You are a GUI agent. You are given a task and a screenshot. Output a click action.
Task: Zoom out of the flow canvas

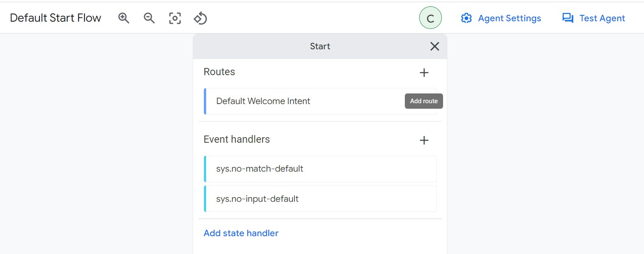149,18
